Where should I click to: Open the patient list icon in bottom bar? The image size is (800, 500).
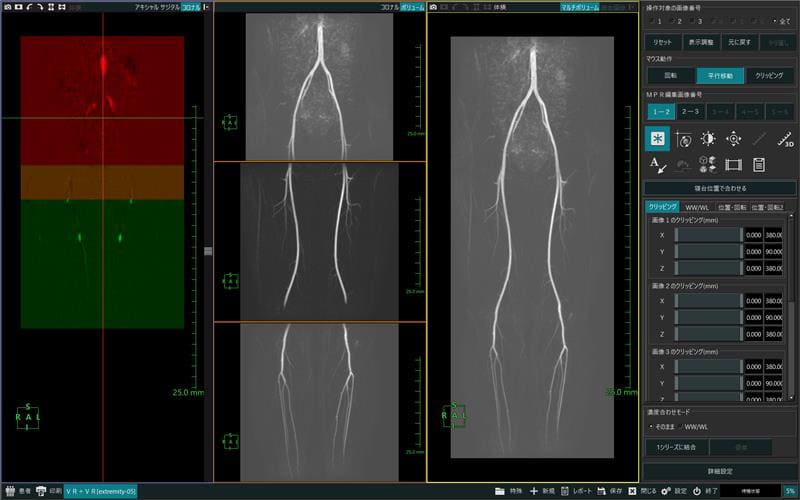tap(10, 491)
